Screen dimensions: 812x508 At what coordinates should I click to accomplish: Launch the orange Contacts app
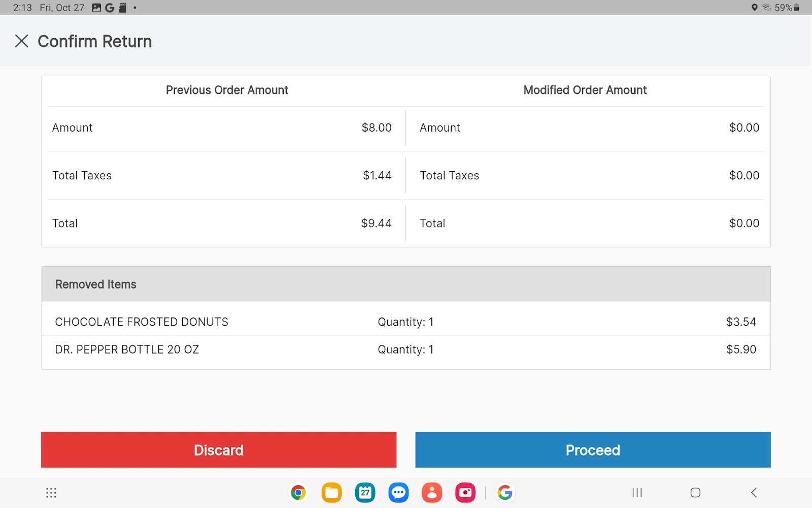click(x=432, y=492)
